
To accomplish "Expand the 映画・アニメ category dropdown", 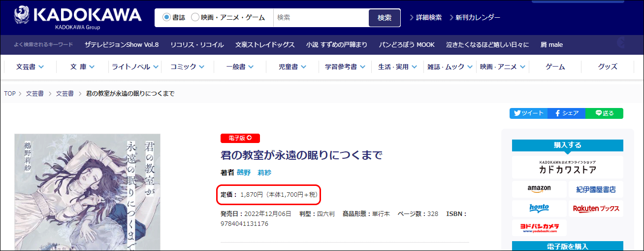I will tap(502, 67).
